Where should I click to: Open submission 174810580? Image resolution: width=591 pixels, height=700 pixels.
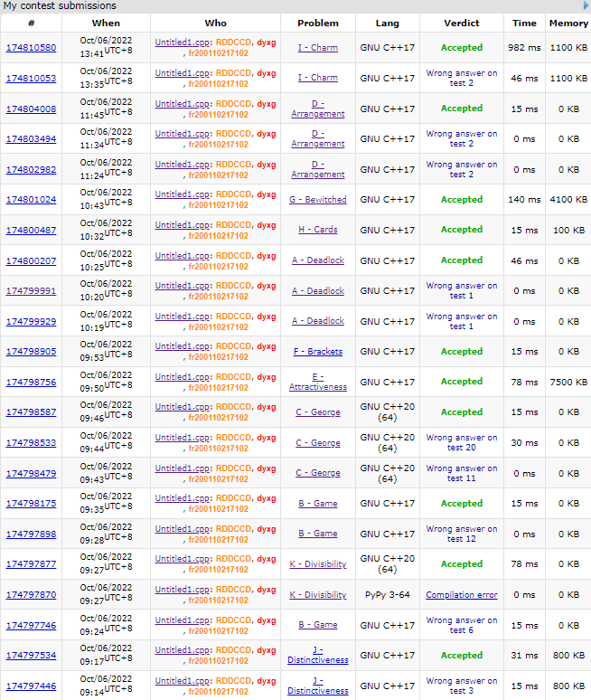[31, 48]
